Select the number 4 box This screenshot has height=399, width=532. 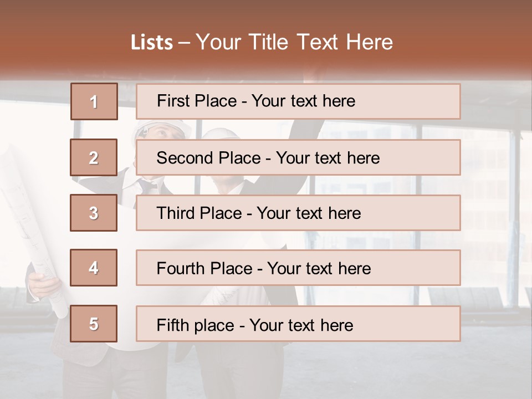click(94, 268)
